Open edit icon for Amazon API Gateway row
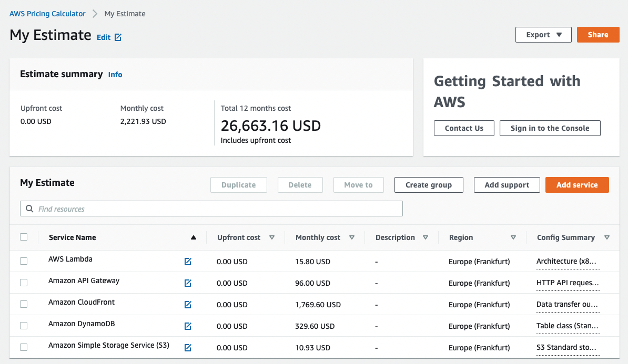This screenshot has height=364, width=628. 188,283
